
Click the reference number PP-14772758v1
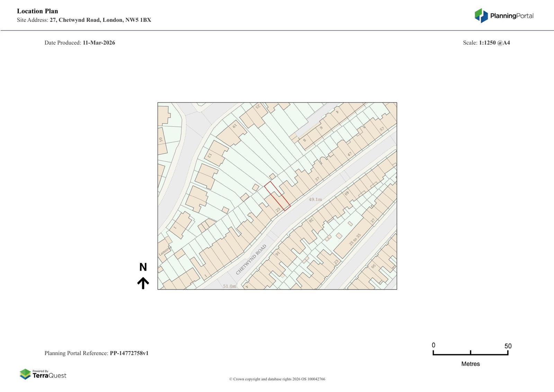(129, 353)
